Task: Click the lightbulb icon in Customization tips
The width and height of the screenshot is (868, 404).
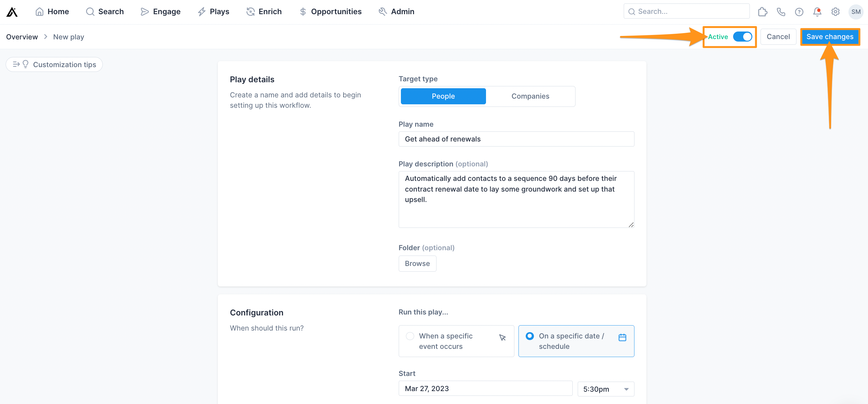Action: tap(25, 64)
